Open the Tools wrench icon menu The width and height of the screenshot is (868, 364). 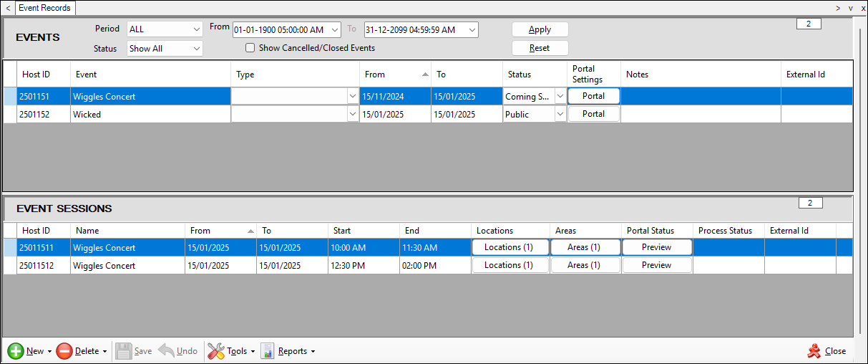click(x=216, y=351)
